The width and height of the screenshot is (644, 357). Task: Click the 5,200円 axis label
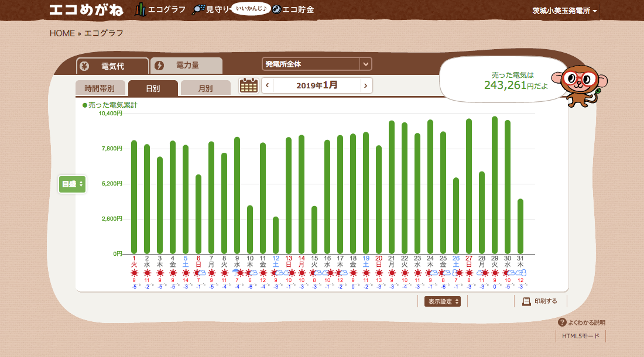112,183
